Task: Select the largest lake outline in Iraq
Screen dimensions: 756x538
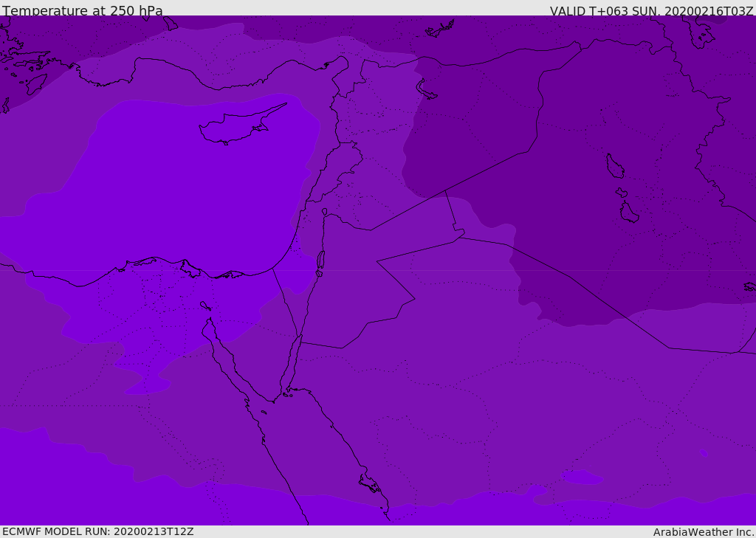Action: point(614,166)
